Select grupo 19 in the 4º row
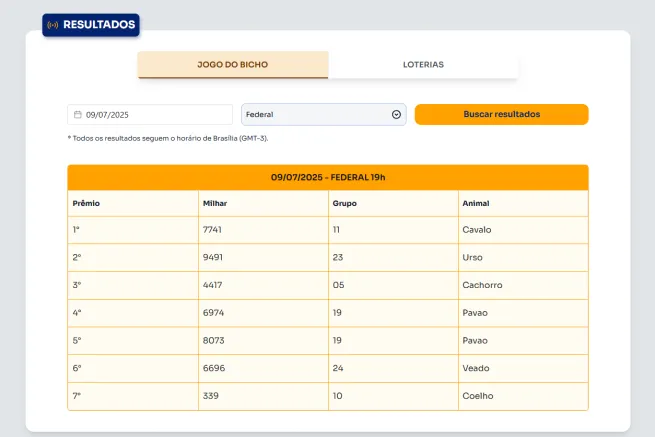This screenshot has width=655, height=437. click(393, 313)
